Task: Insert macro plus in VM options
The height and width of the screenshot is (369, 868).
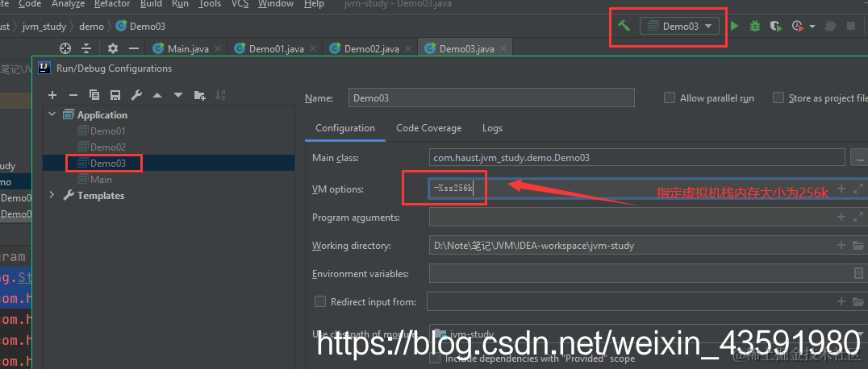Action: tap(841, 189)
